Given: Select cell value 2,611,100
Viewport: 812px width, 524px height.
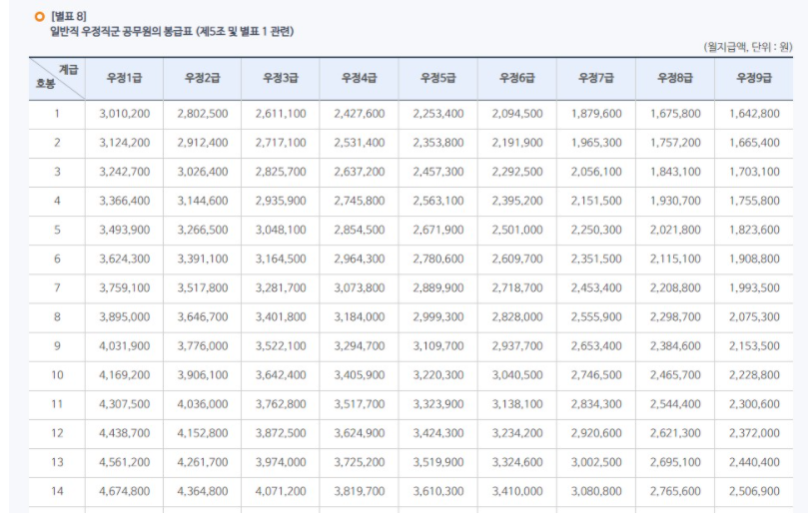Looking at the screenshot, I should coord(281,114).
